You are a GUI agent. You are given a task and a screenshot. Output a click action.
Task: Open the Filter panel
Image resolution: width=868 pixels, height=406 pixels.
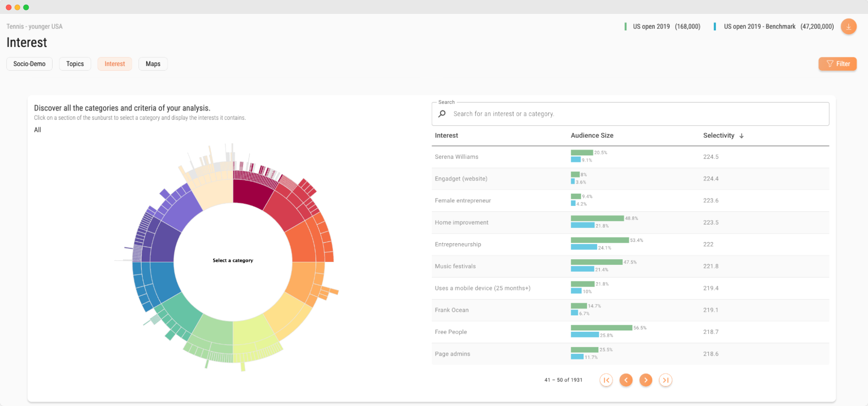[x=838, y=64]
